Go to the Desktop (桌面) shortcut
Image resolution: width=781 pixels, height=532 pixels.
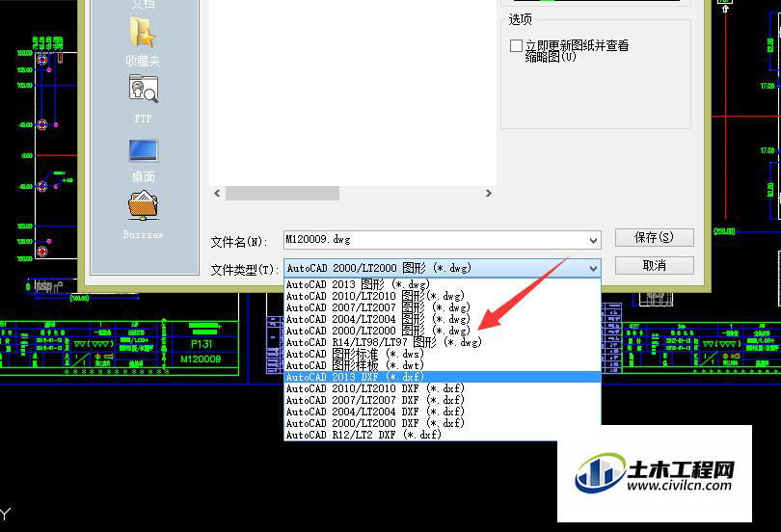click(x=144, y=161)
